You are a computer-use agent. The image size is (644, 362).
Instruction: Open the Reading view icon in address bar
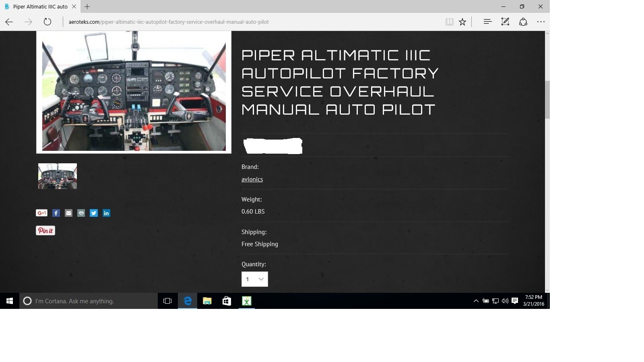(449, 22)
